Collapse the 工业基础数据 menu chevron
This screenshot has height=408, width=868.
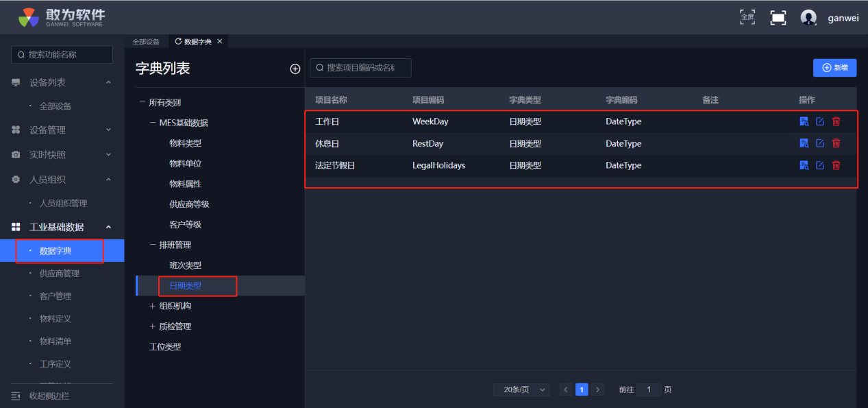click(x=108, y=227)
